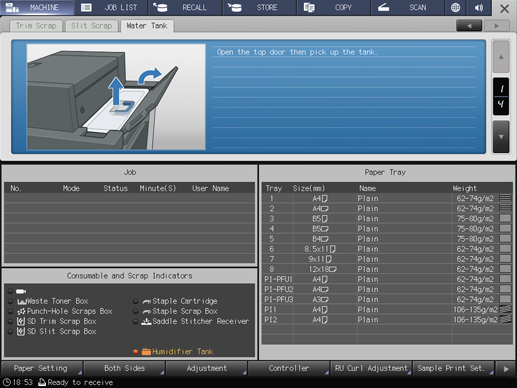Viewport: 517px width, 388px height.
Task: Switch to the JOB LIST screen
Action: [112, 8]
